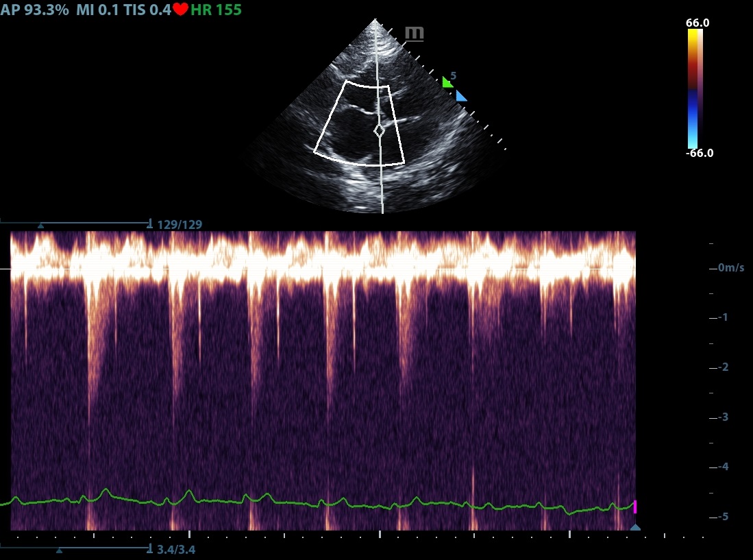The height and width of the screenshot is (560, 753).
Task: Click the '-5' velocity scale label
Action: click(x=724, y=516)
